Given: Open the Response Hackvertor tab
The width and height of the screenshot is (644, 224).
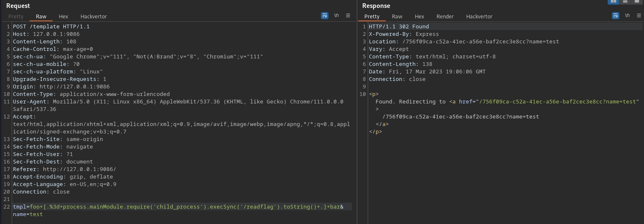Looking at the screenshot, I should (479, 16).
